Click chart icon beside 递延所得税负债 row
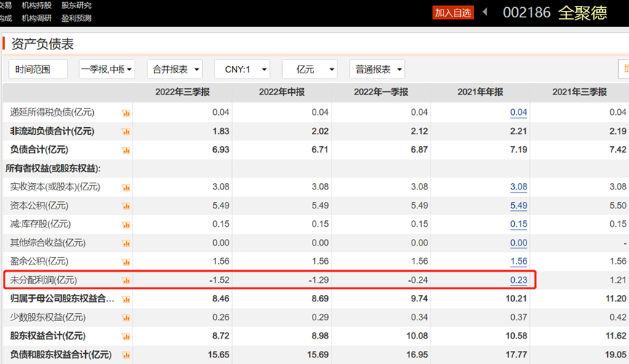629x364 pixels. 126,113
